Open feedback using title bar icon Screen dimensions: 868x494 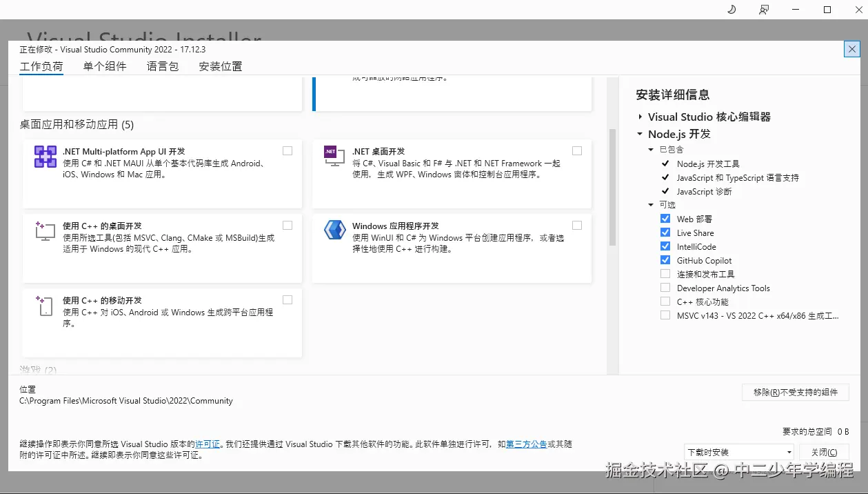pos(763,10)
